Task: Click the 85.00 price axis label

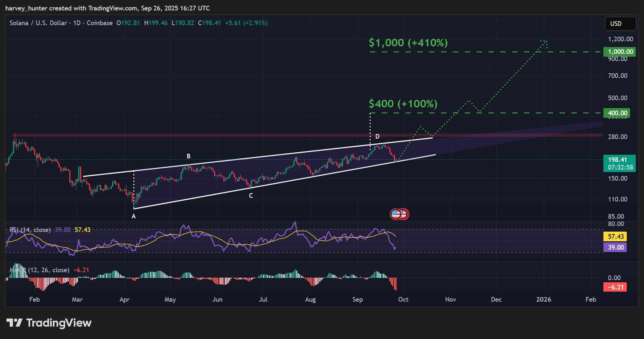Action: tap(616, 217)
